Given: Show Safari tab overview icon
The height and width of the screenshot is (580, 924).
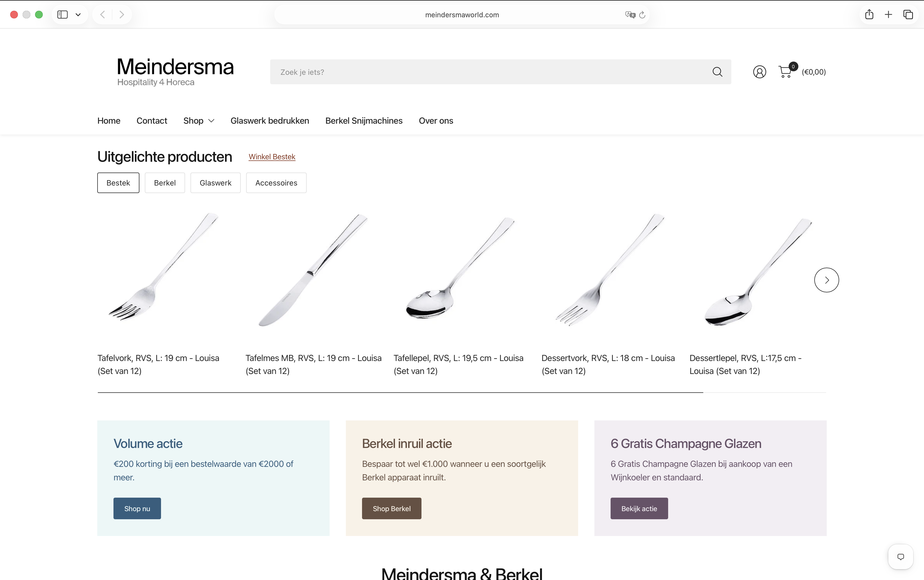Looking at the screenshot, I should click(x=908, y=15).
